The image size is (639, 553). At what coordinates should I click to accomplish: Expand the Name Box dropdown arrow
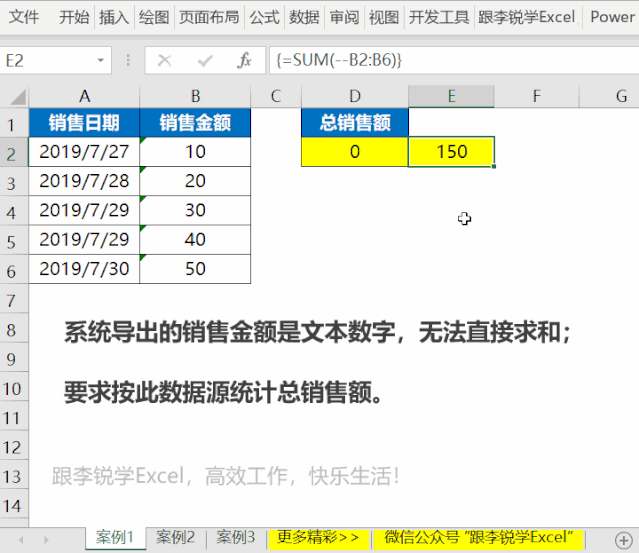(100, 61)
